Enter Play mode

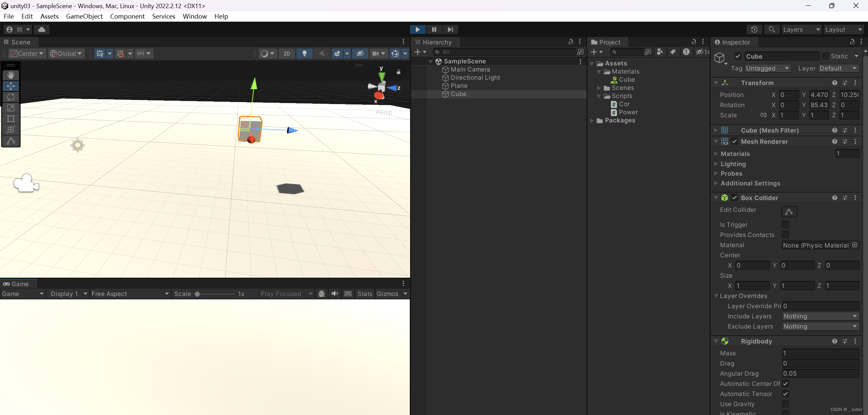[418, 29]
